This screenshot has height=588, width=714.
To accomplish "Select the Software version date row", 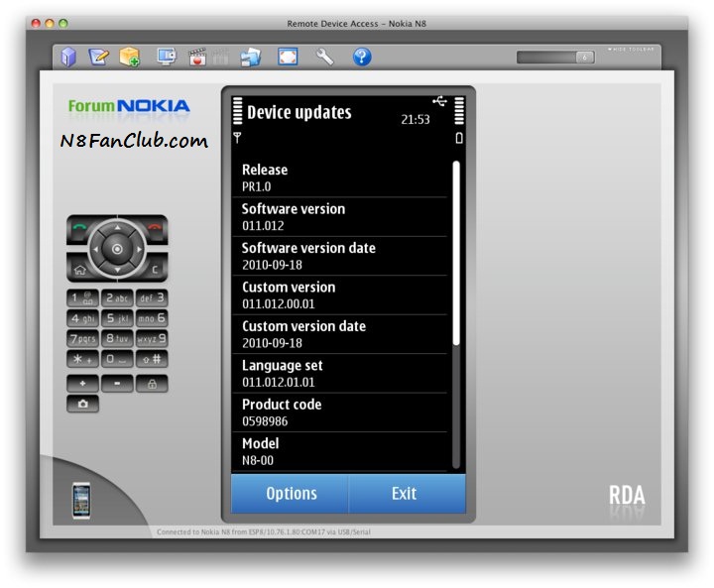I will point(340,256).
